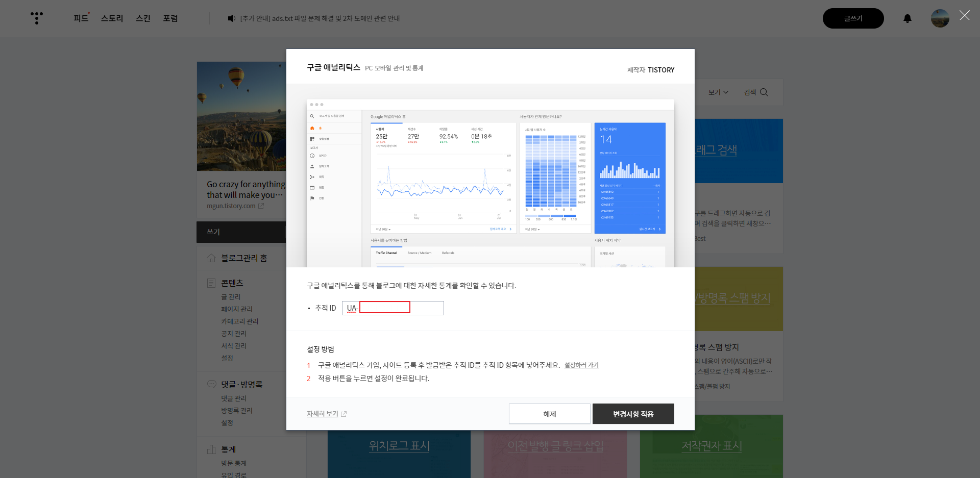Open the 스토리 menu
This screenshot has height=478, width=980.
coord(112,18)
